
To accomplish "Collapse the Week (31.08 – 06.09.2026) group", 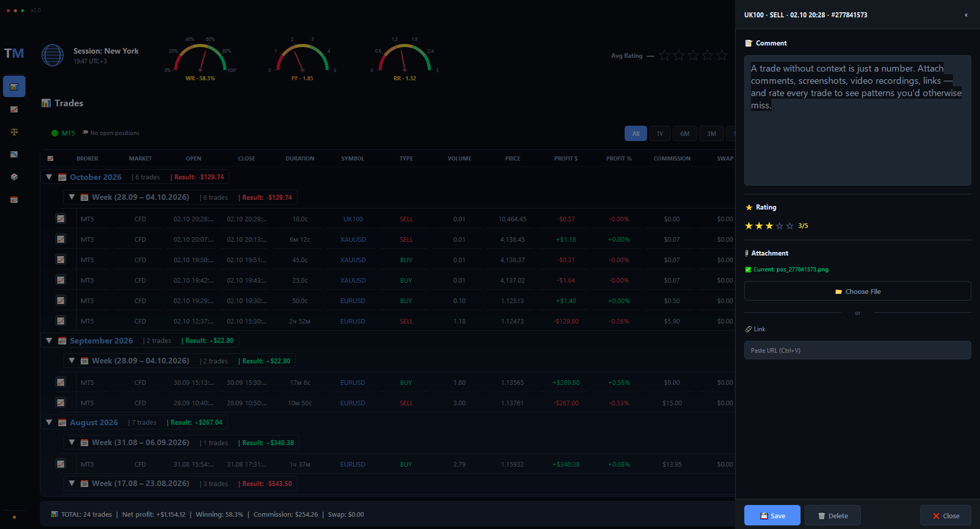I will click(72, 443).
